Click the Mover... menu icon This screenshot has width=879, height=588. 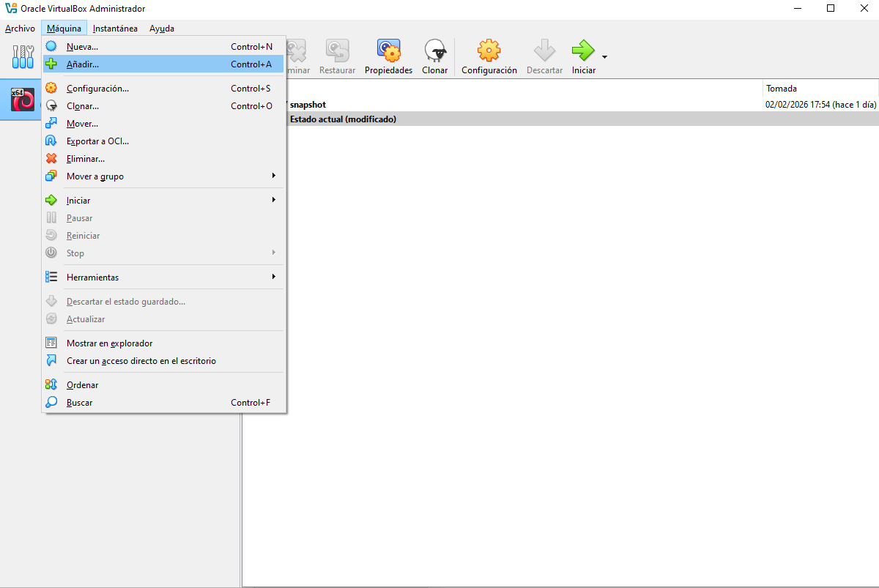click(51, 123)
